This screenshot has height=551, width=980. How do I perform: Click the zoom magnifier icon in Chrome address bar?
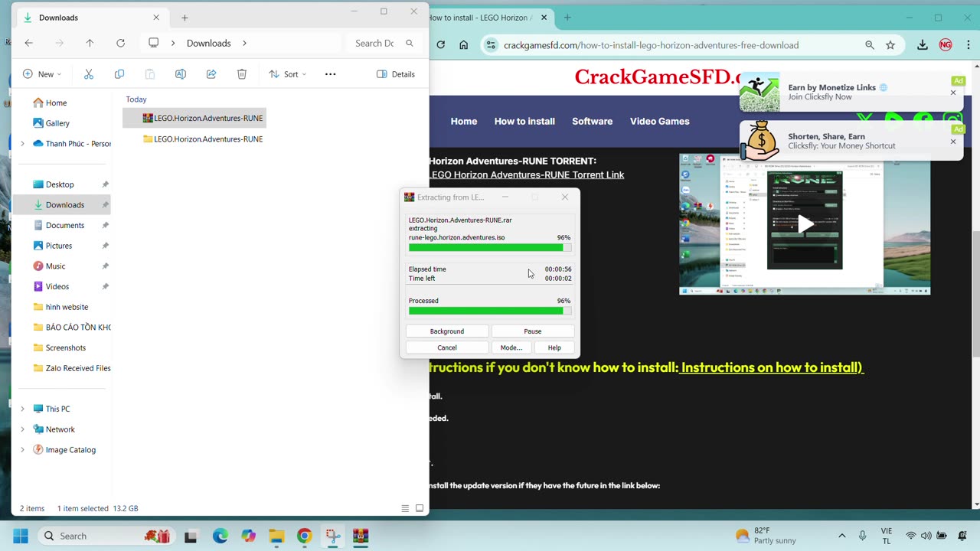coord(870,45)
